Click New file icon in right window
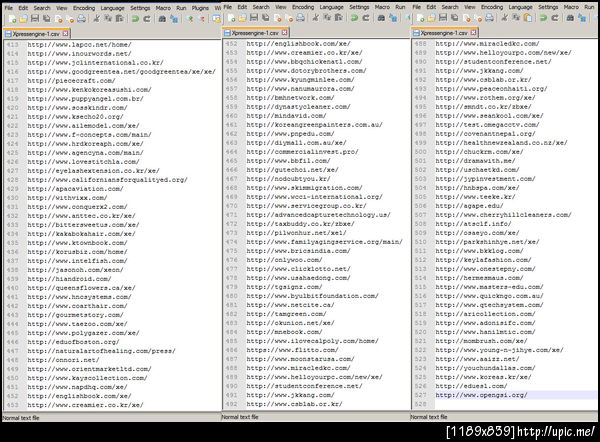This screenshot has height=442, width=600. click(x=420, y=18)
